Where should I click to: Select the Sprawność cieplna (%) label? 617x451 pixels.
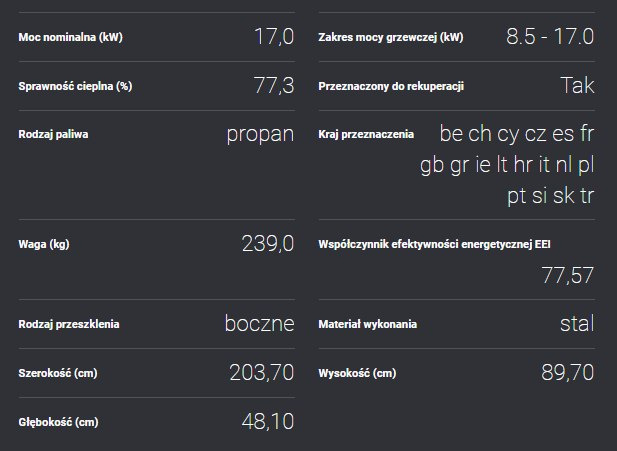click(x=75, y=86)
